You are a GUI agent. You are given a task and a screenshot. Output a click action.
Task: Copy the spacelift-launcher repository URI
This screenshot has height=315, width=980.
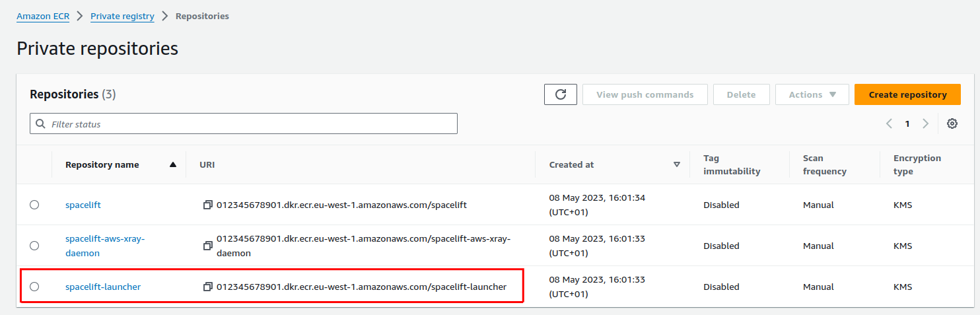(x=208, y=287)
